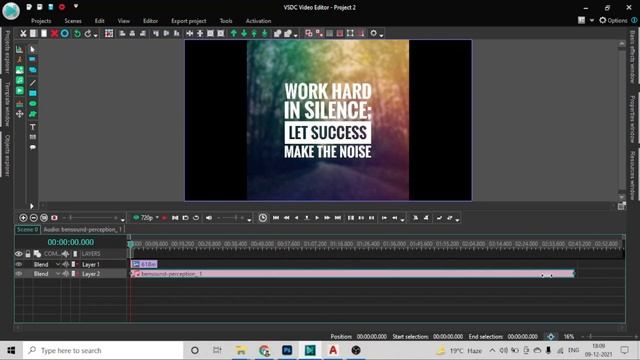Click the add image object icon
Screen dimensions: 640x360
pos(20,70)
